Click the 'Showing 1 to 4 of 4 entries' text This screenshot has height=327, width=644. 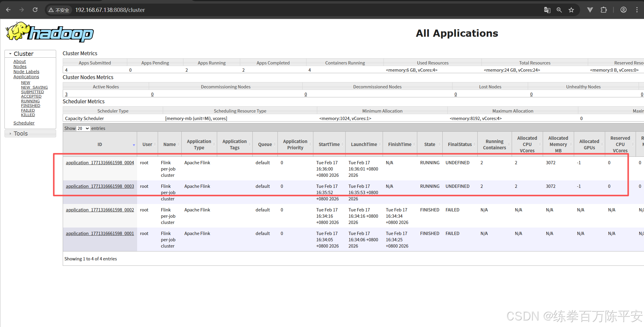[x=91, y=259]
